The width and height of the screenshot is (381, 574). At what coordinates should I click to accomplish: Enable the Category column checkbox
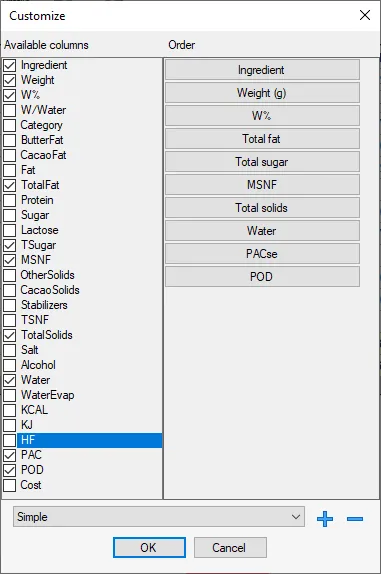[x=10, y=125]
